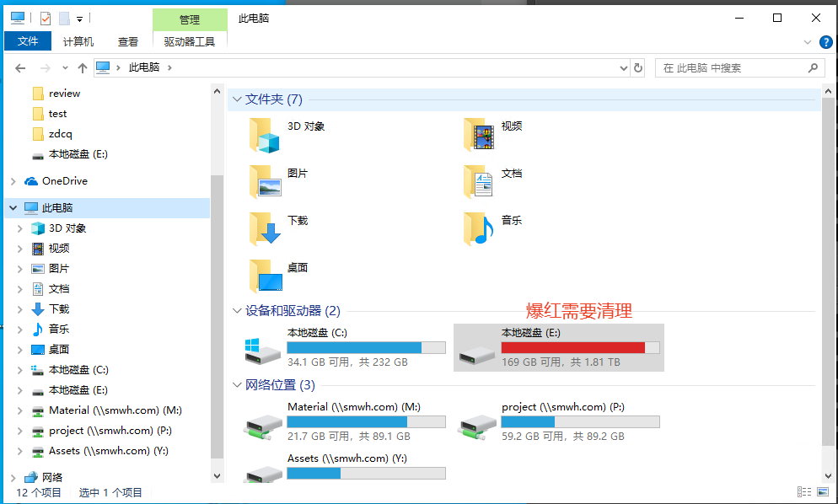Viewport: 838px width, 504px height.
Task: Select the 本地磁盘 (C:) drive icon
Action: click(262, 351)
